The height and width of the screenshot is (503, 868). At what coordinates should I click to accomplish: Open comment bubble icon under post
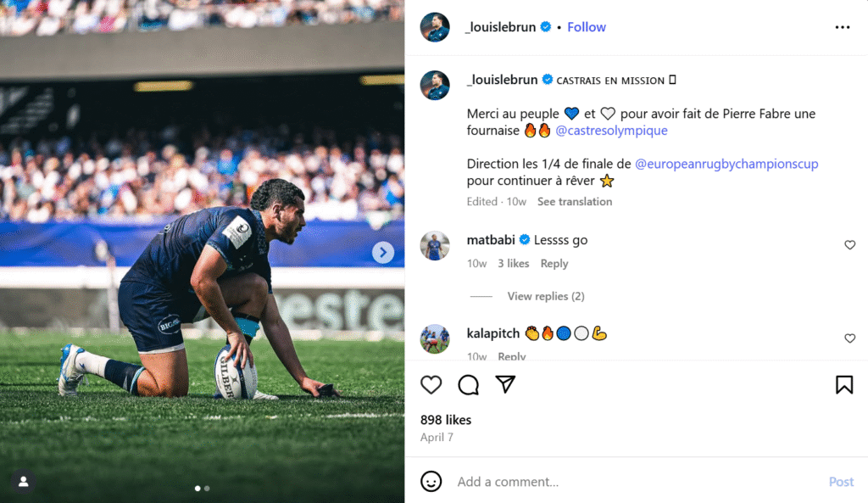click(469, 385)
